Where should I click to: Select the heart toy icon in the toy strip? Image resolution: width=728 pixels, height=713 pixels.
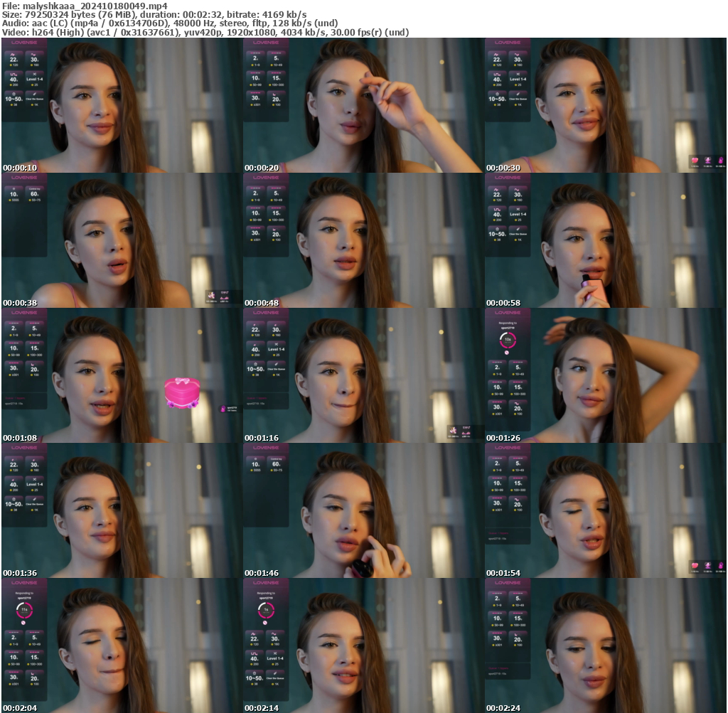click(695, 161)
